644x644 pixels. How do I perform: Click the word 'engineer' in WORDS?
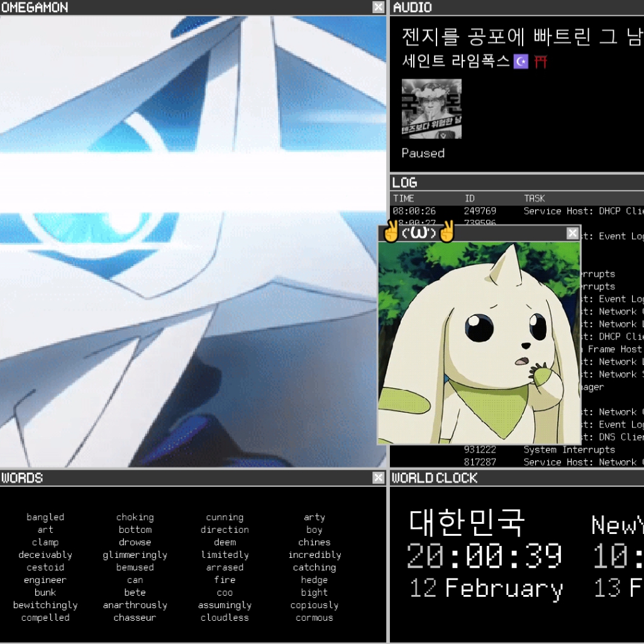click(45, 580)
